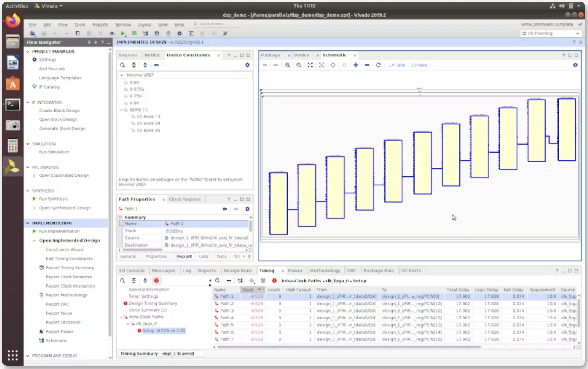Image resolution: width=588 pixels, height=369 pixels.
Task: Sort by the Slack column header
Action: point(252,290)
